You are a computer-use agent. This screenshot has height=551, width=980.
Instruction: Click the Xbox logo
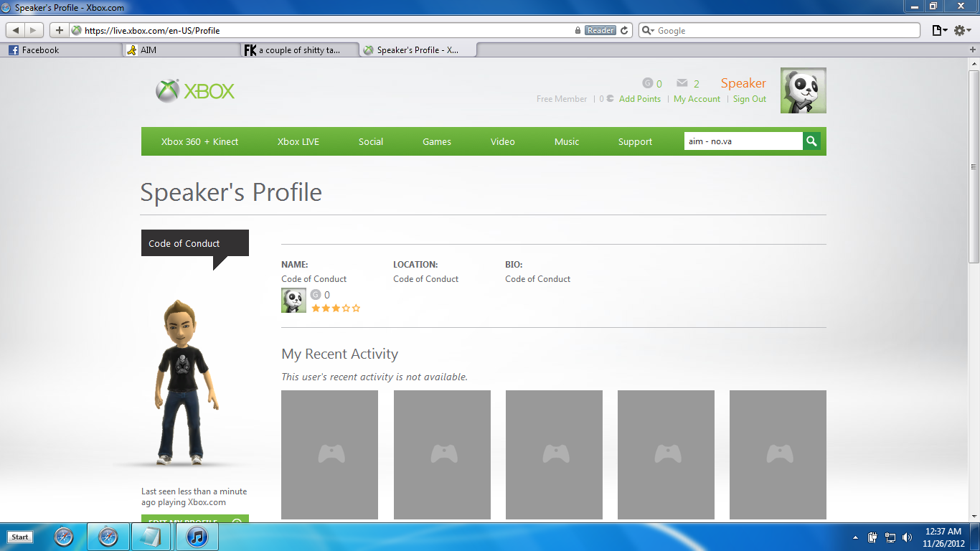195,91
